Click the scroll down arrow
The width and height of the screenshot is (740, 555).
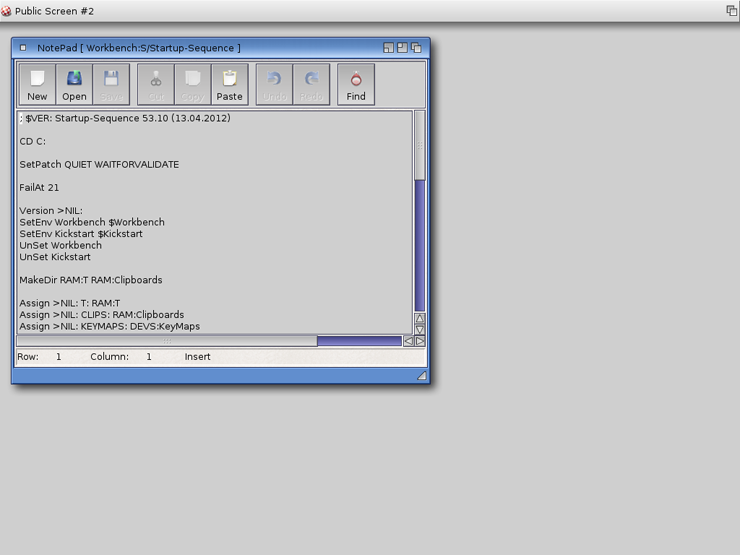420,329
